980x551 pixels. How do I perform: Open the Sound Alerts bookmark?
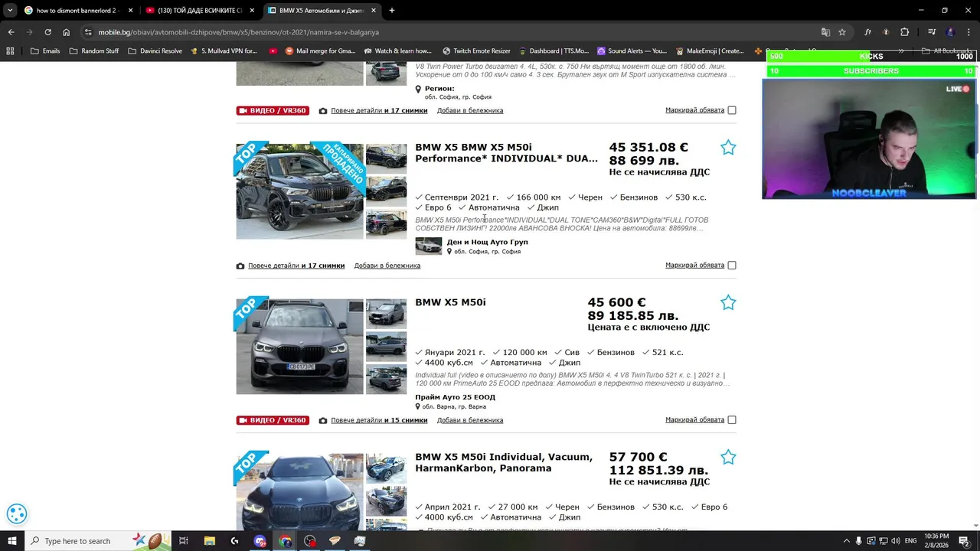(x=632, y=51)
